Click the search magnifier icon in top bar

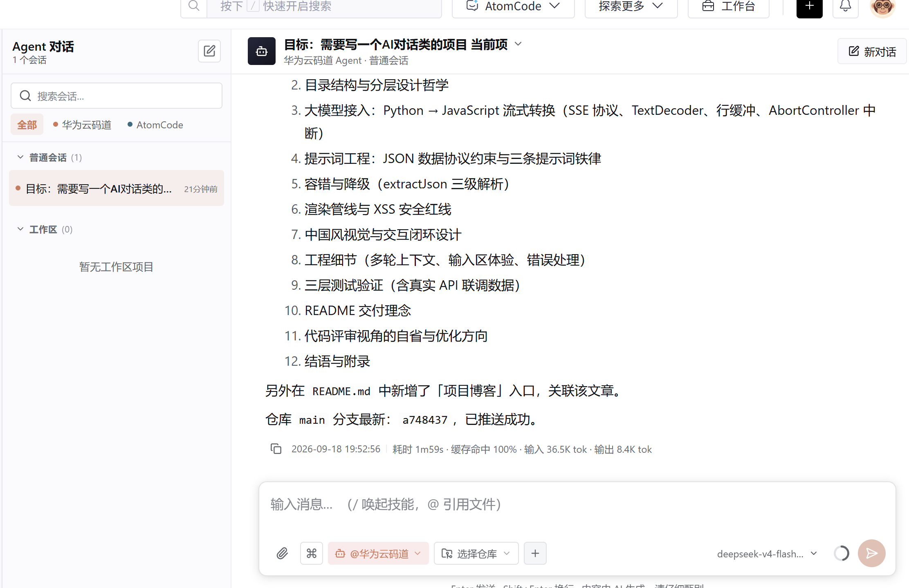click(194, 6)
